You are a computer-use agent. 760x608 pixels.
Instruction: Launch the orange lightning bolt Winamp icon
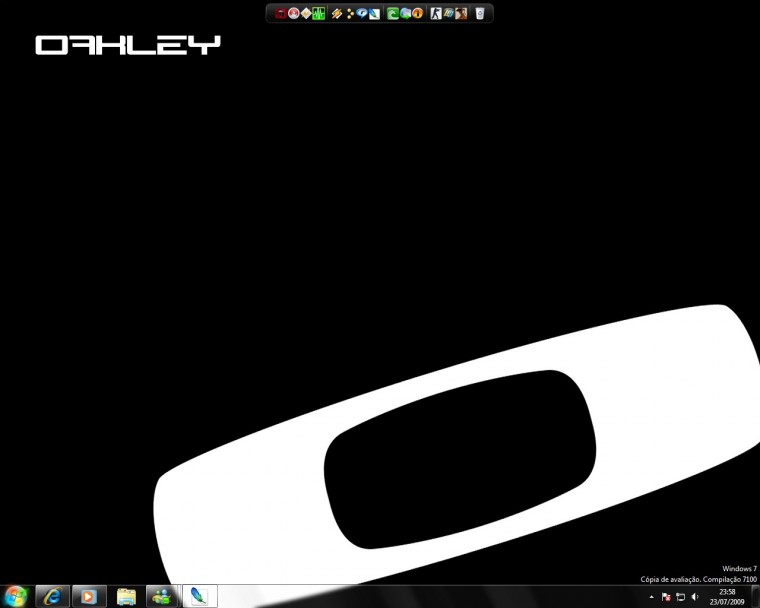tap(337, 13)
